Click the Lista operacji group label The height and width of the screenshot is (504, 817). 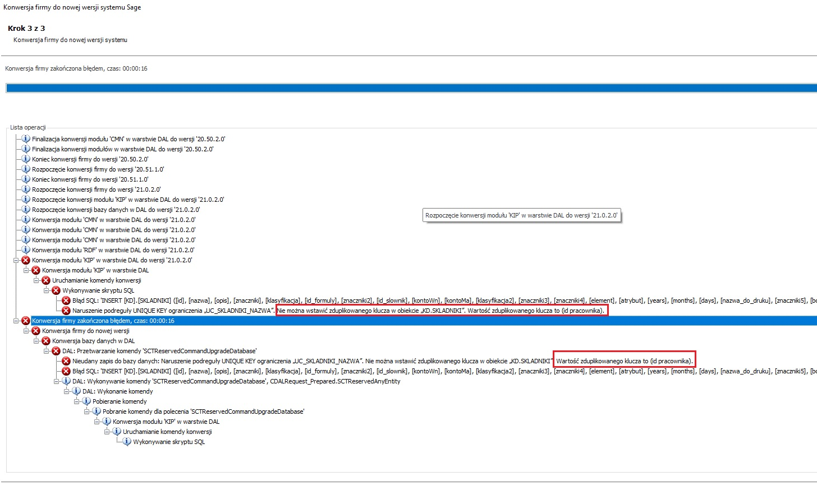(x=28, y=127)
